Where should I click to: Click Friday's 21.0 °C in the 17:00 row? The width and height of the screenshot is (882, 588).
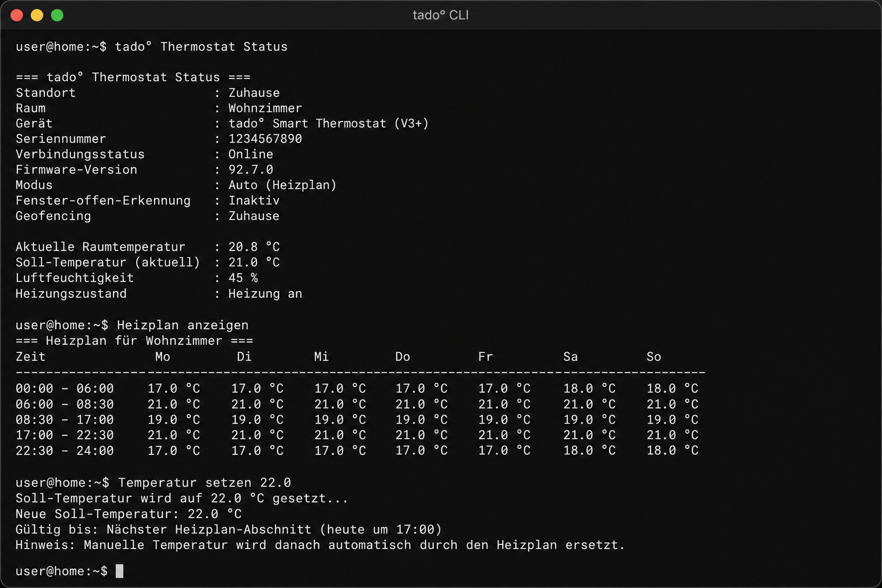pyautogui.click(x=504, y=435)
